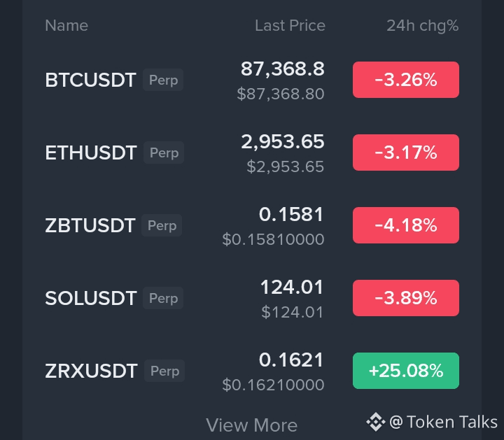This screenshot has height=440, width=504.
Task: Select the SOLUSDT trading pair name
Action: coord(91,299)
